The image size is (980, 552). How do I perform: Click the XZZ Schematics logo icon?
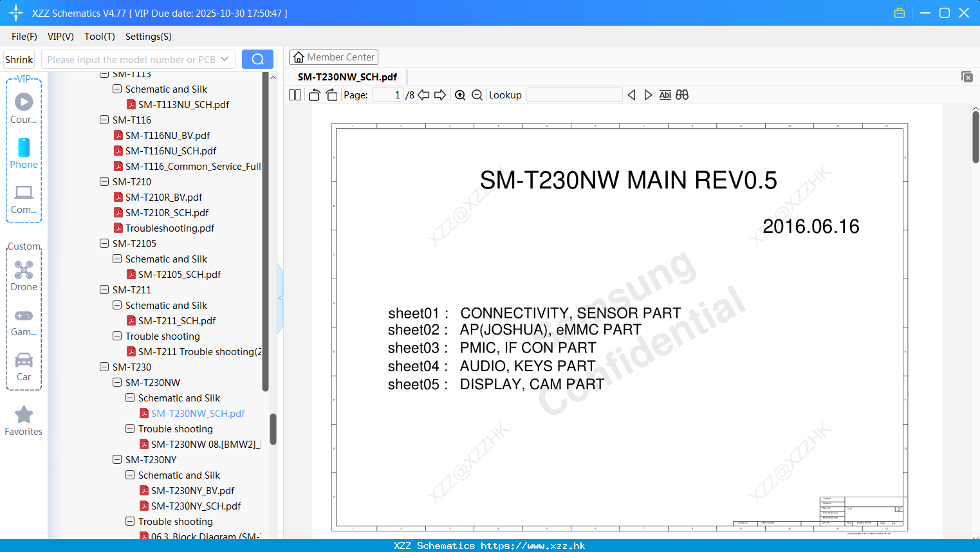tap(16, 13)
